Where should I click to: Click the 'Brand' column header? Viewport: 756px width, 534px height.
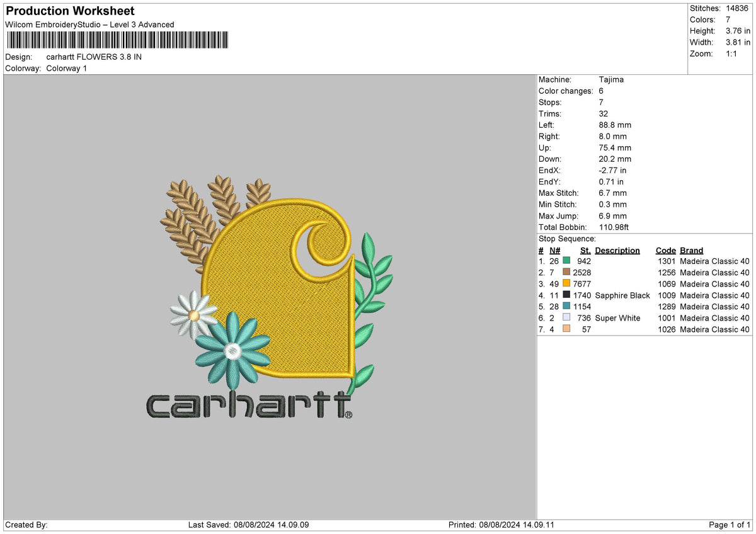coord(692,251)
